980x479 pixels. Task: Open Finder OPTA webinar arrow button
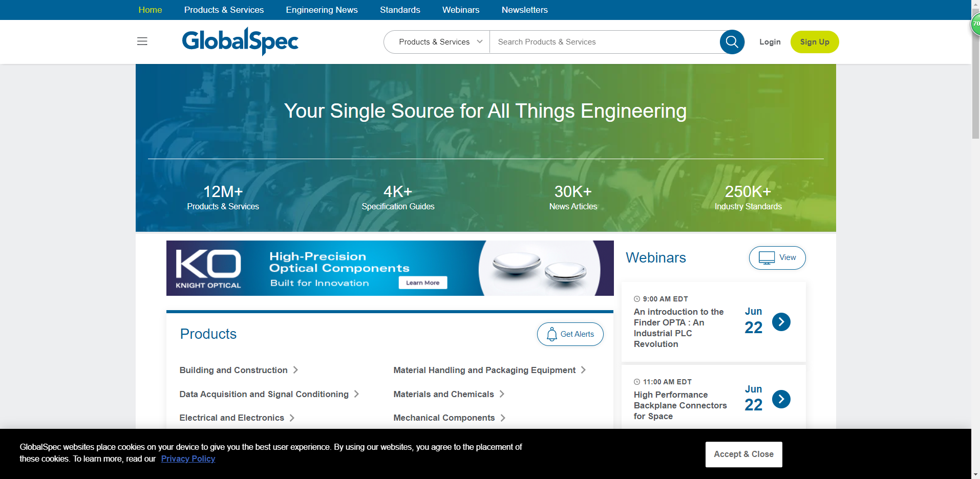pyautogui.click(x=781, y=322)
